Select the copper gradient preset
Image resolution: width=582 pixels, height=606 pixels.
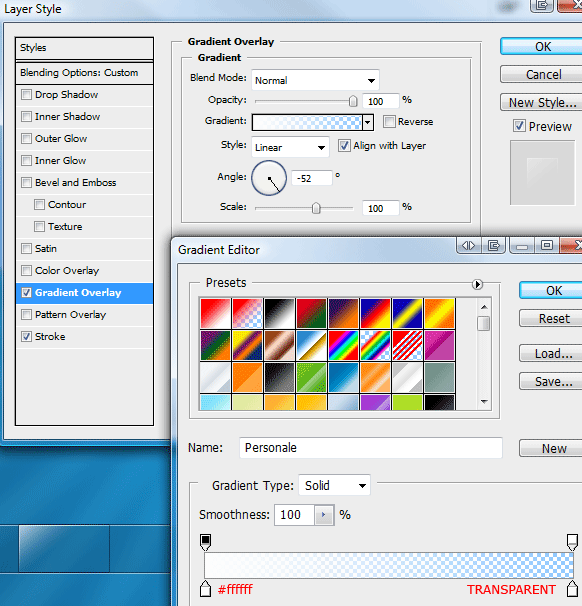tap(279, 345)
